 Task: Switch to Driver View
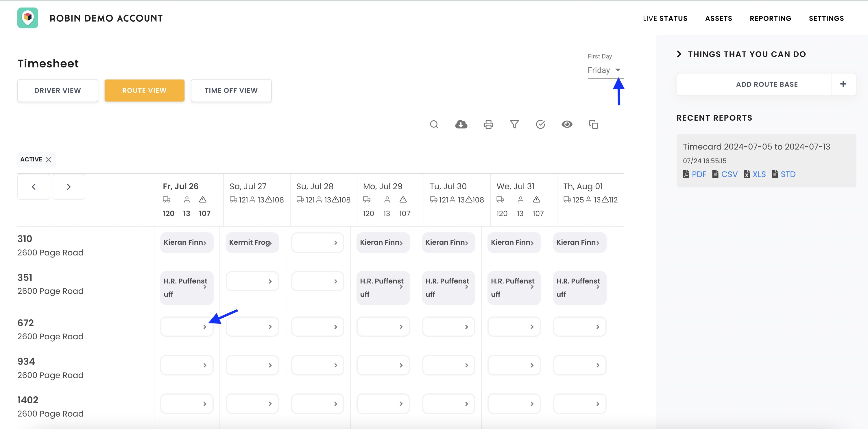point(58,90)
